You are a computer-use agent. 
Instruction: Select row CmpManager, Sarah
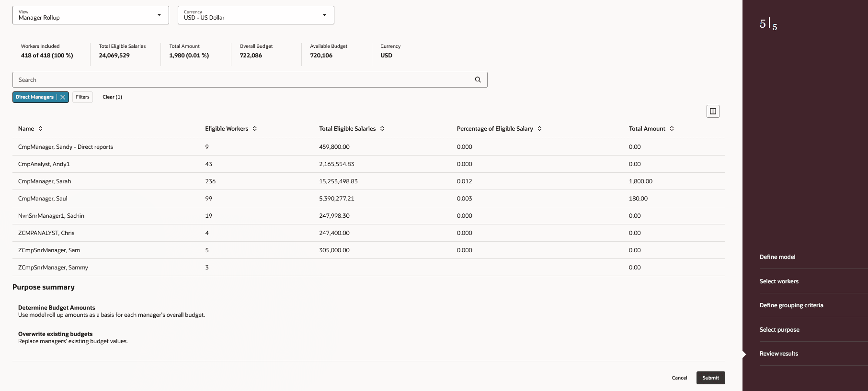(369, 181)
